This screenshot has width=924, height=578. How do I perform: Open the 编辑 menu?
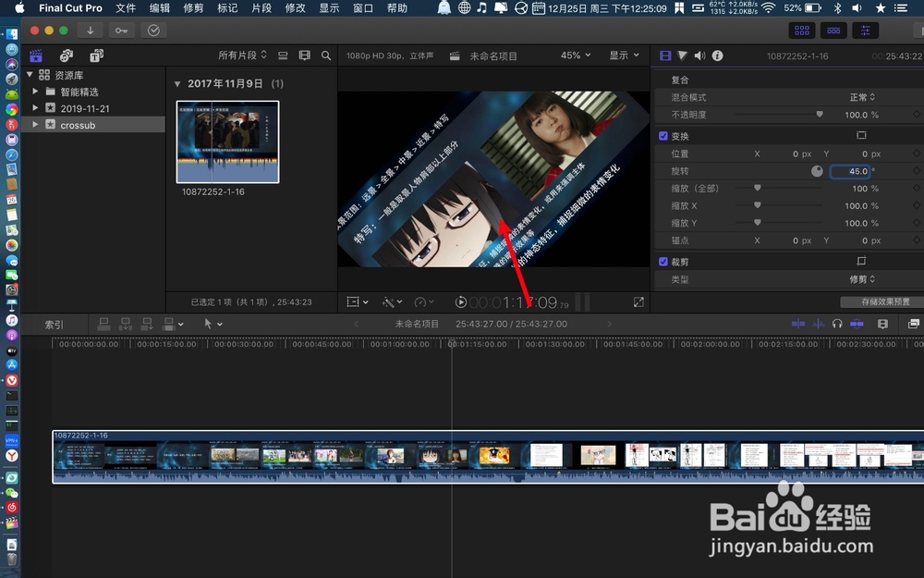coord(160,7)
